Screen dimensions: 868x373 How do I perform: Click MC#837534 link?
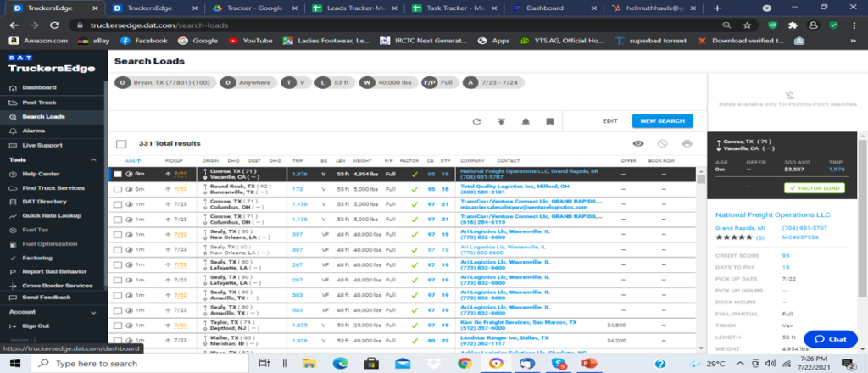pos(800,237)
